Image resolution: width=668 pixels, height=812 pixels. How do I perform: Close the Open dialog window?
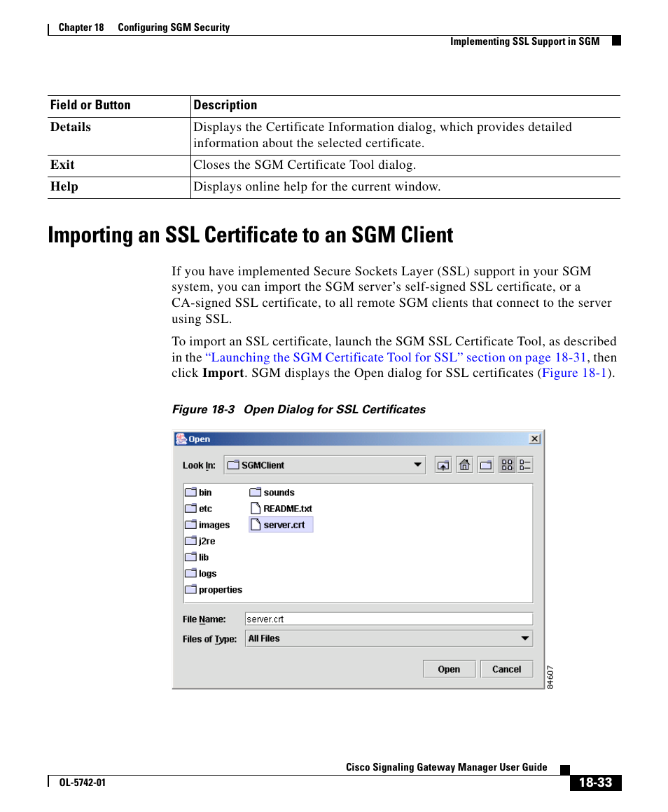point(535,439)
